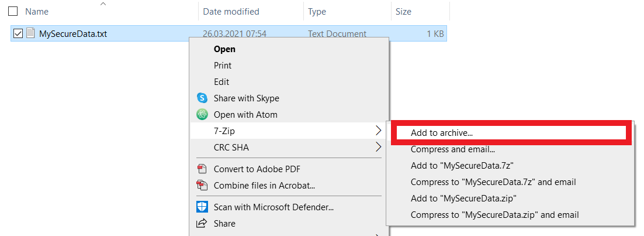Click the Share arrow icon
Viewport: 644px width, 236px height.
(x=202, y=224)
